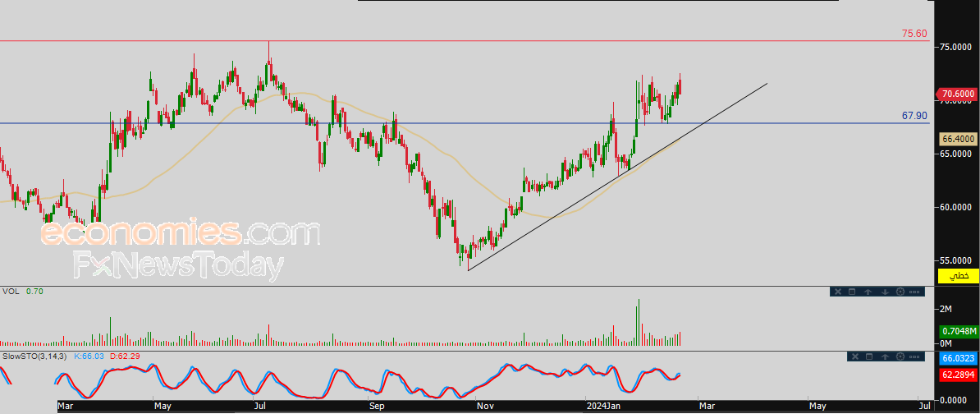Click the 66.4000 moving average tag
Screen dimensions: 980x414
coord(958,139)
